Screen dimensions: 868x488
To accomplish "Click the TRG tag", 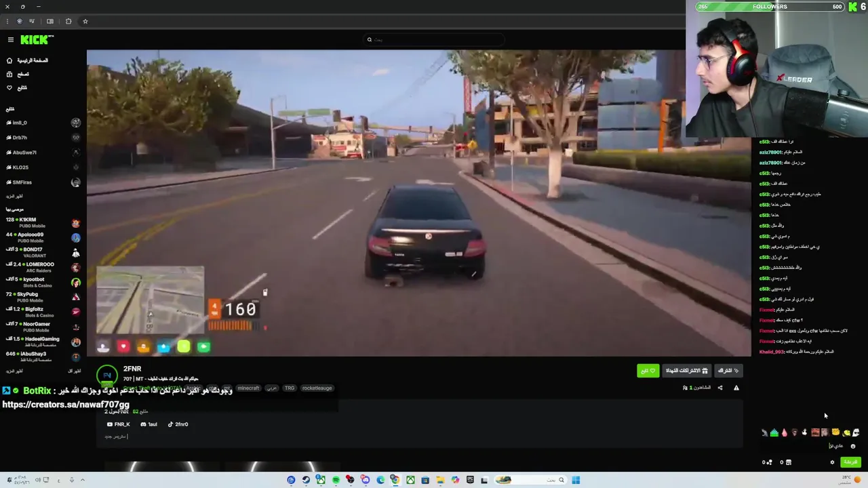I will [x=290, y=388].
